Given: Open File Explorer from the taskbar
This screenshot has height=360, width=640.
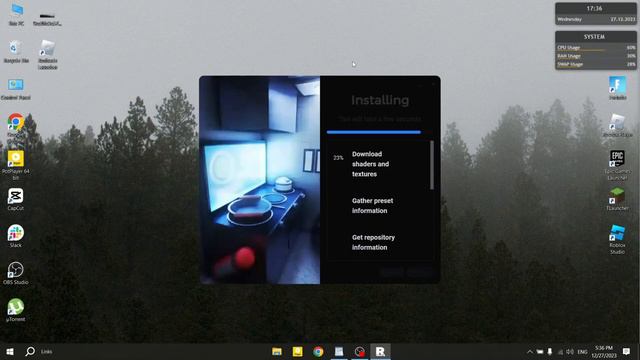Looking at the screenshot, I should [277, 351].
